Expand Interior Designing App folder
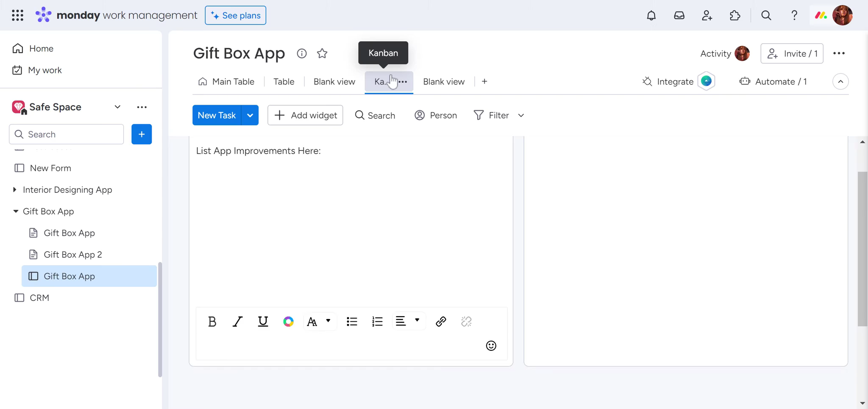The height and width of the screenshot is (409, 868). [x=14, y=190]
